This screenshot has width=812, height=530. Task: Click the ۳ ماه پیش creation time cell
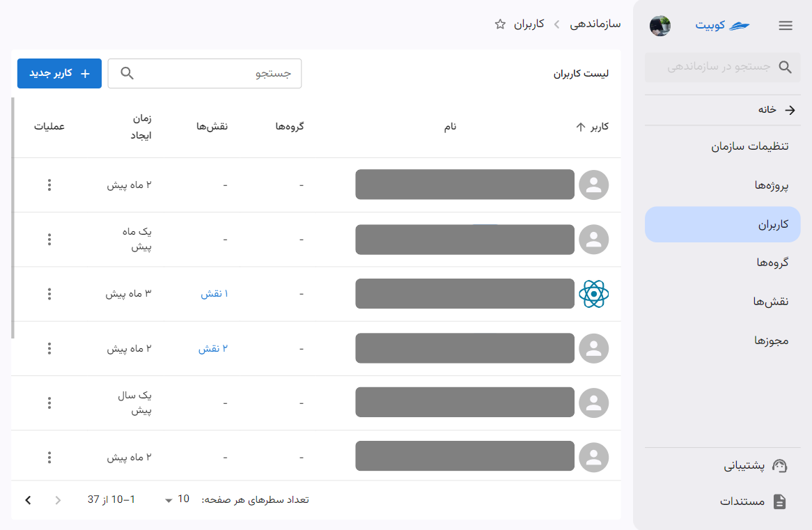[x=128, y=294]
